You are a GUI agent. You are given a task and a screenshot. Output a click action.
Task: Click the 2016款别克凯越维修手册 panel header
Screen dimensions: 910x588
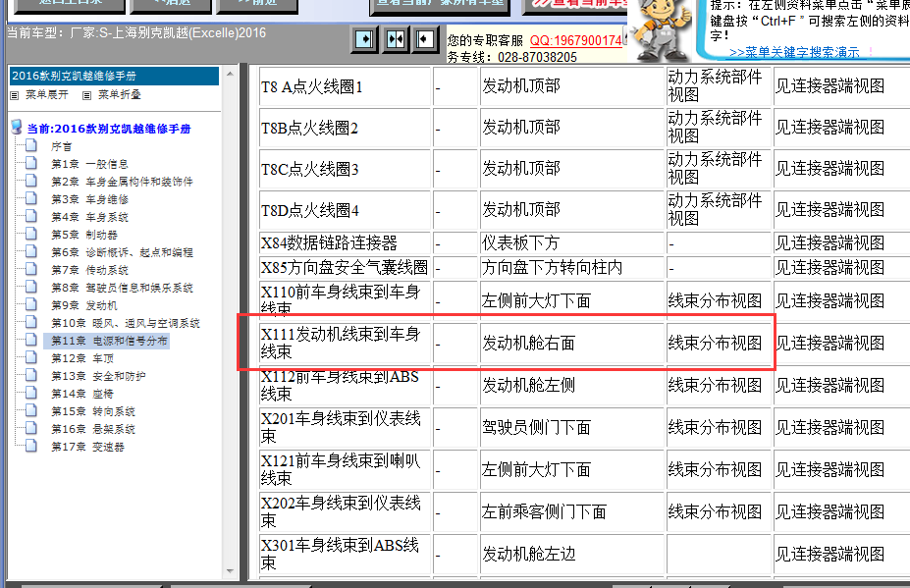pyautogui.click(x=114, y=76)
